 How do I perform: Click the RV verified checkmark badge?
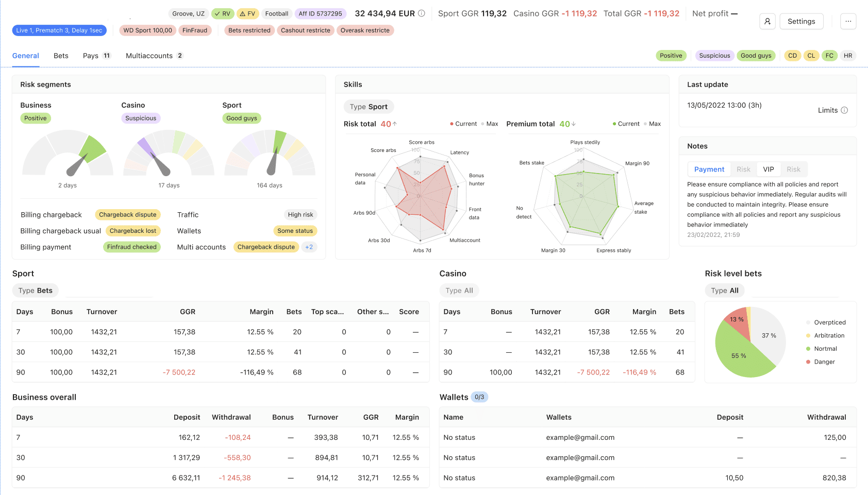(x=223, y=14)
